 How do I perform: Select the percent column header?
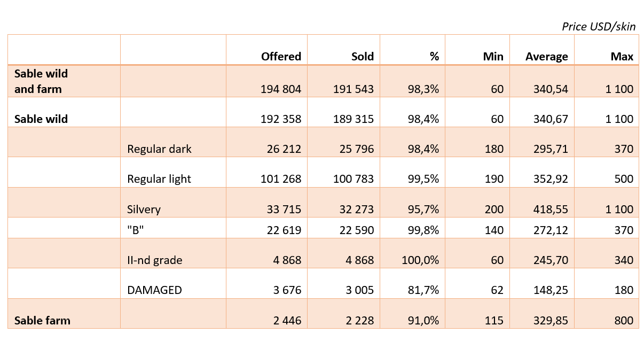(434, 57)
